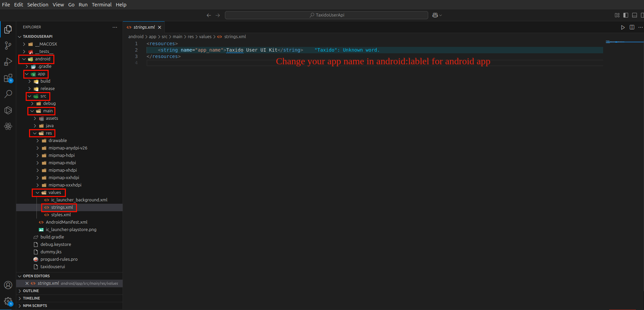Toggle the primary side bar visibility
This screenshot has height=310, width=644.
(x=626, y=15)
